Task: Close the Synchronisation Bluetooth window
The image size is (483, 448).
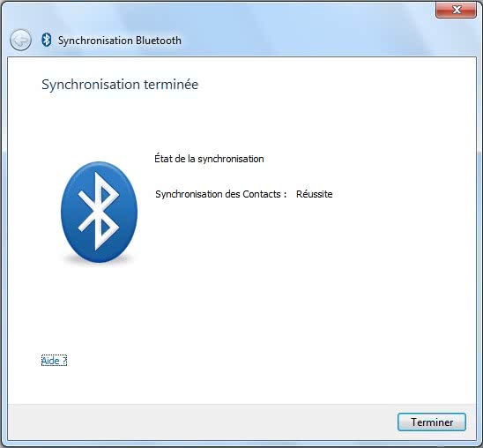Action: click(456, 10)
